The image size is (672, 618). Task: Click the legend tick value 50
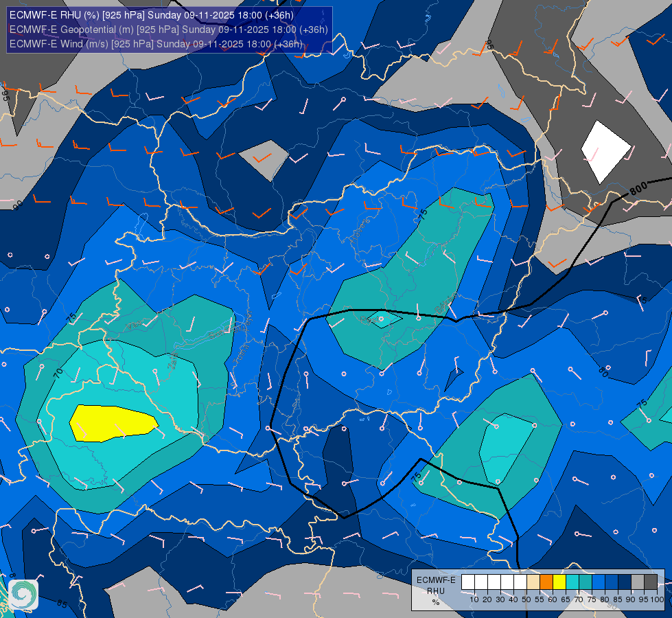click(526, 599)
